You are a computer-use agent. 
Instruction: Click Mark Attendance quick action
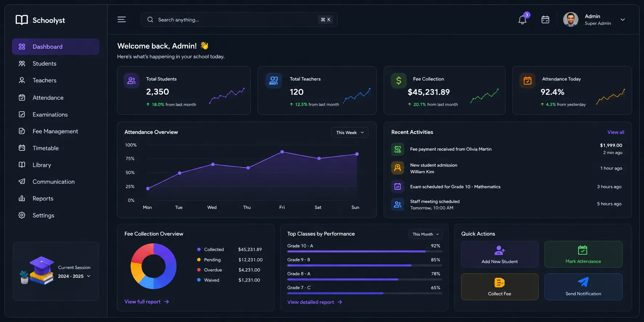pyautogui.click(x=583, y=254)
